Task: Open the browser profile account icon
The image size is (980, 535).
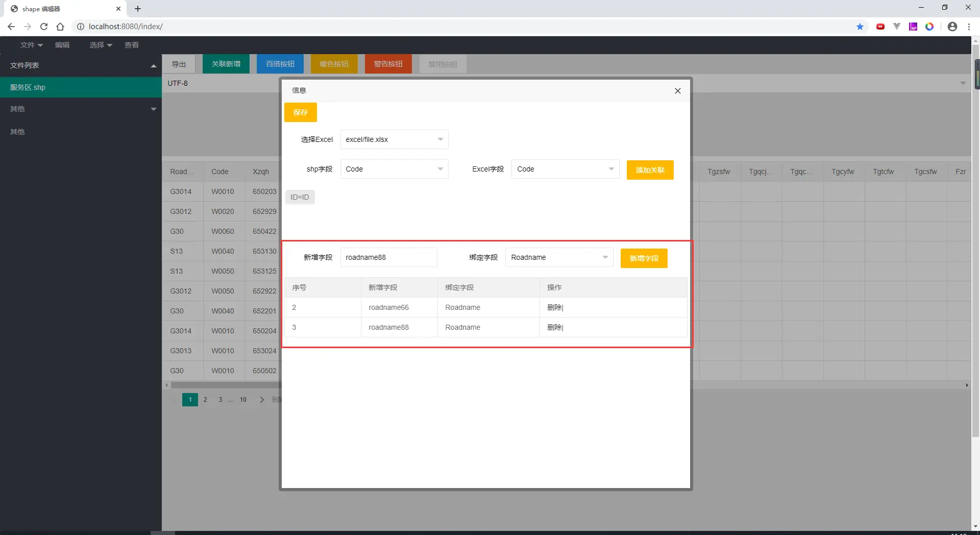Action: pyautogui.click(x=952, y=27)
